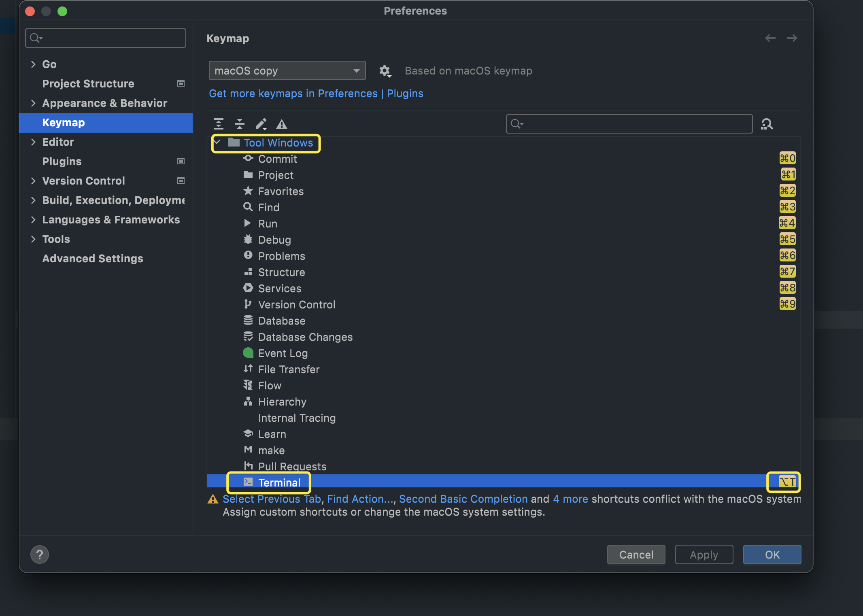The image size is (863, 616).
Task: Expand the Appearance & Behavior section
Action: click(x=33, y=103)
